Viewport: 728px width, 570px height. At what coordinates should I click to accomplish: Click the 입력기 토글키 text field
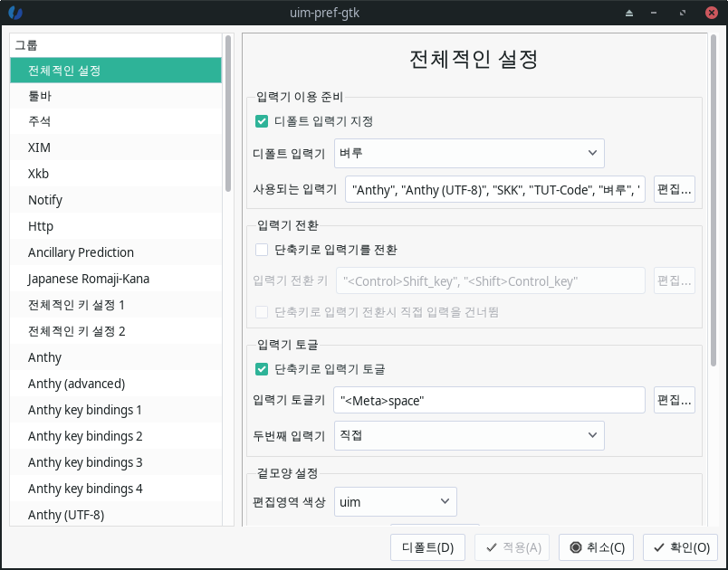tap(490, 400)
